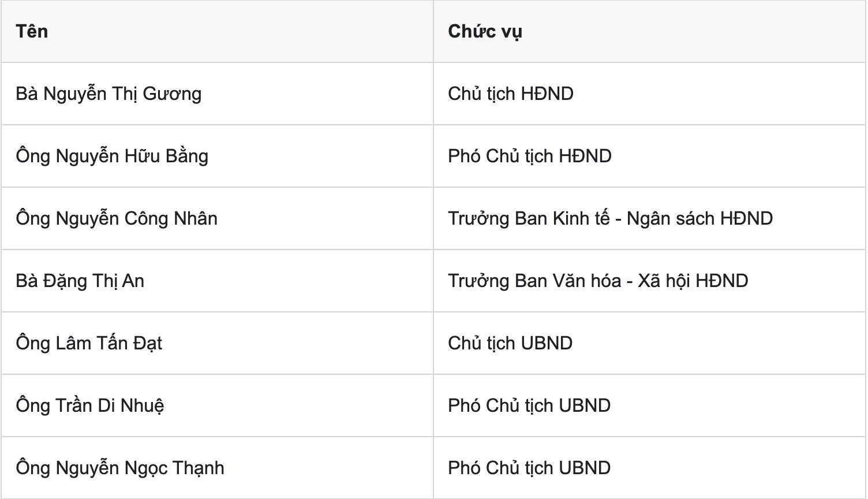Click the name "Ông Nguyễn Hữu Bằng"
The height and width of the screenshot is (499, 868).
coord(112,157)
